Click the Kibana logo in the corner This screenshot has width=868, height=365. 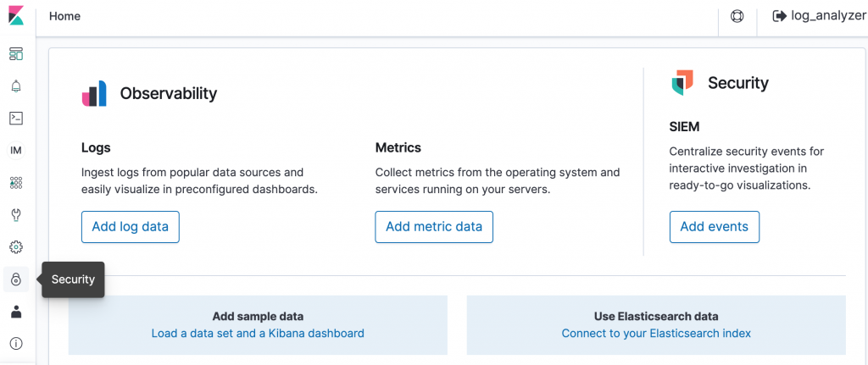(15, 16)
